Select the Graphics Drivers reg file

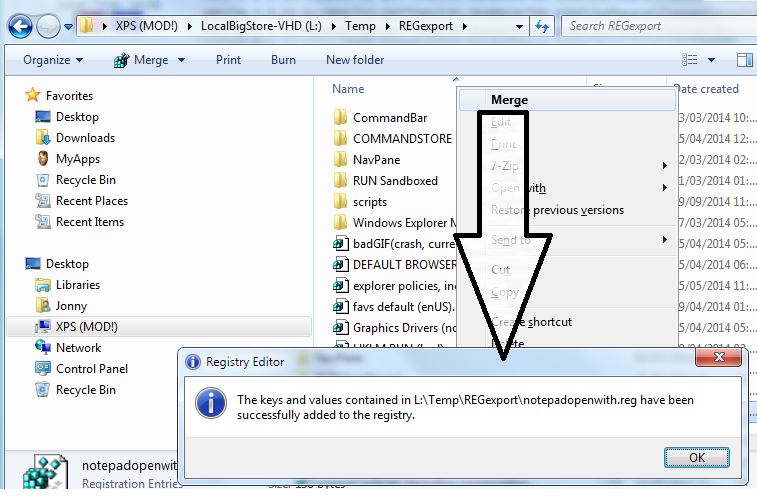[395, 328]
